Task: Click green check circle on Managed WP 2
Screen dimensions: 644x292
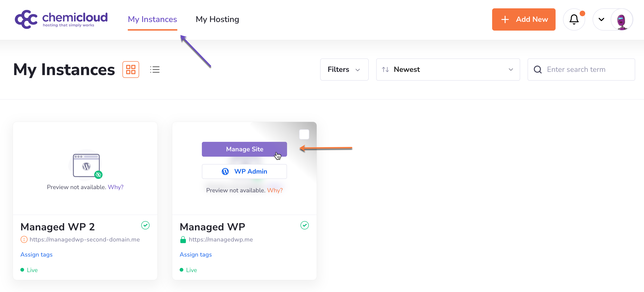Action: pyautogui.click(x=145, y=225)
